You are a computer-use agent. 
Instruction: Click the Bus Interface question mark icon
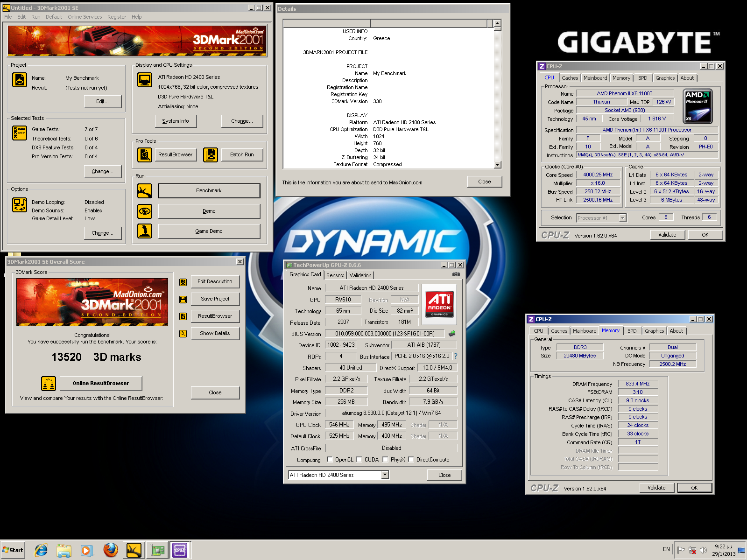tap(456, 356)
